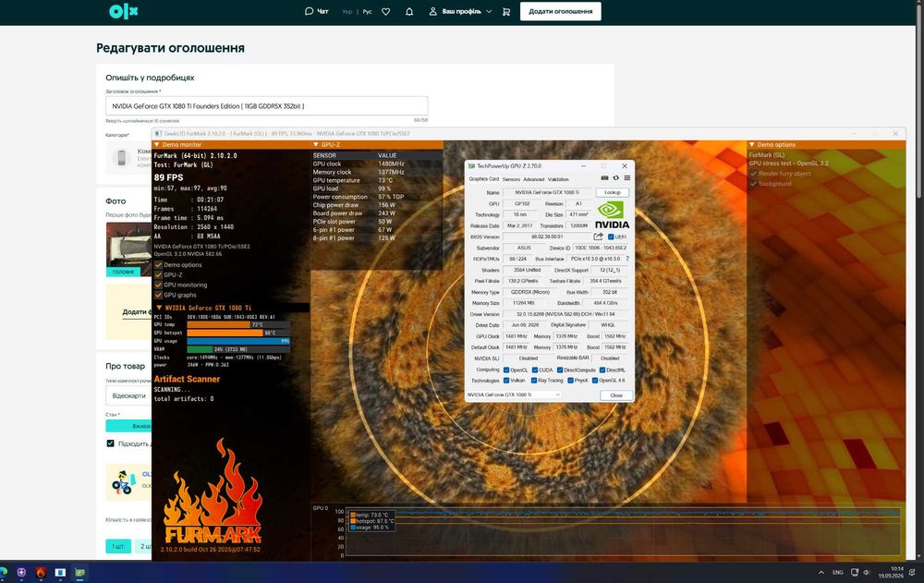Switch to the Validation tab in GPU-Z
Screen dimensions: 924x583
[558, 179]
